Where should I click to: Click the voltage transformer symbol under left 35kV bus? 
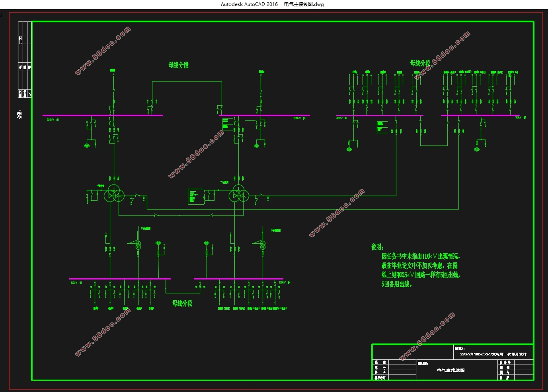(x=349, y=149)
